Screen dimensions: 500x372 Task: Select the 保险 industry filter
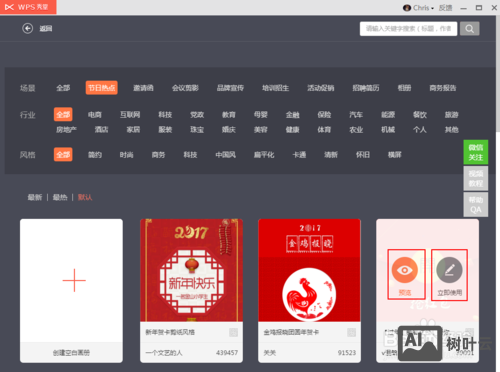point(324,115)
